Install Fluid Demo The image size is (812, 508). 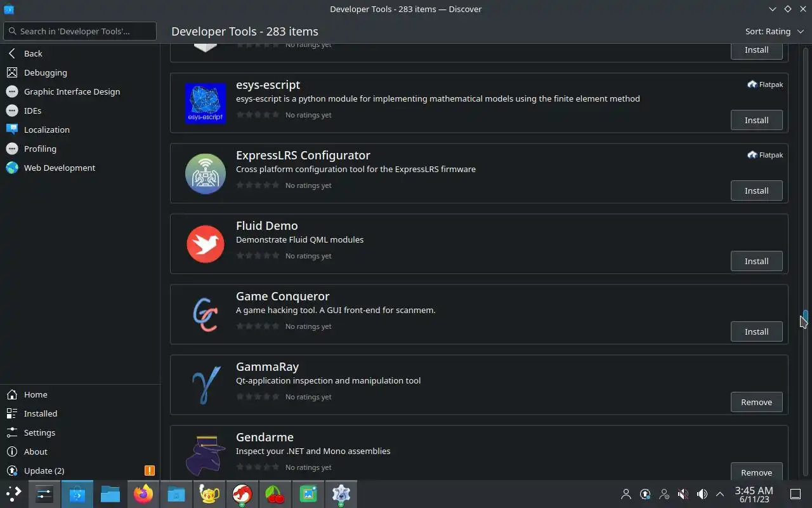[756, 261]
